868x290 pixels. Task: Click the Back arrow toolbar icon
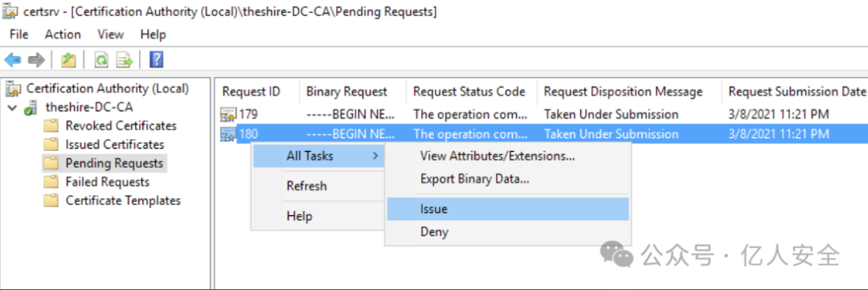tap(13, 59)
